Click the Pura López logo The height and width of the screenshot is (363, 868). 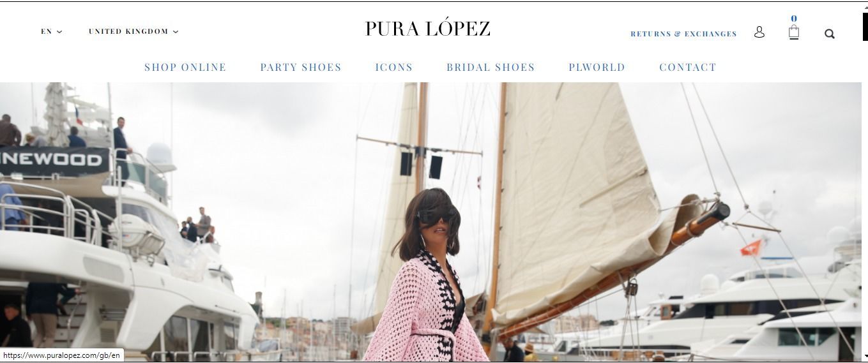428,29
